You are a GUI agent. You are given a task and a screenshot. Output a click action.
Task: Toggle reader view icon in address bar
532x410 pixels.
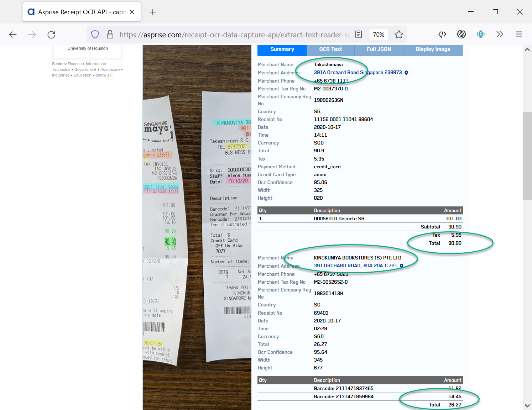(x=359, y=35)
